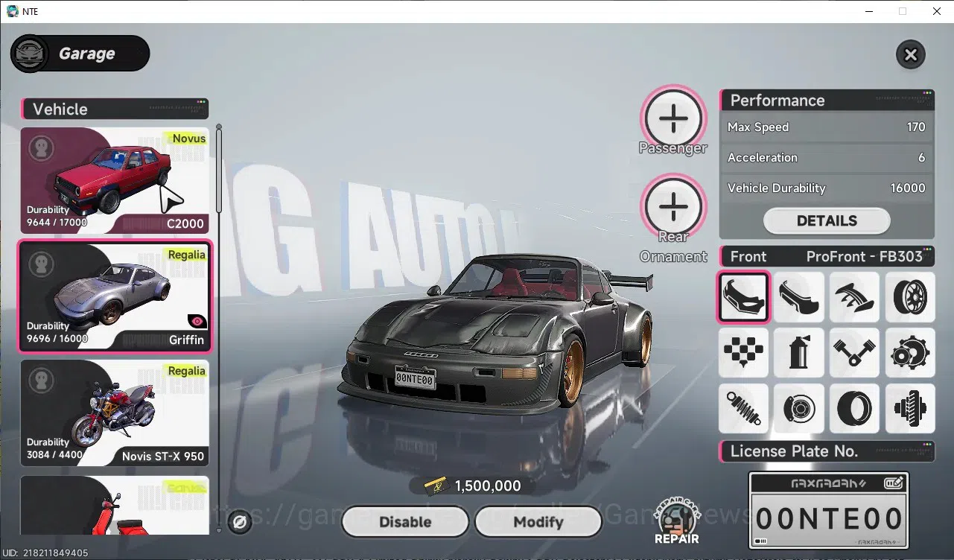Open performance DETAILS
The image size is (954, 560).
827,220
